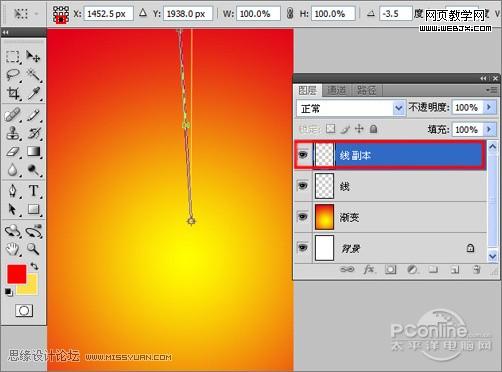Create a new layer
Viewport: 502px width, 372px height.
pyautogui.click(x=455, y=269)
